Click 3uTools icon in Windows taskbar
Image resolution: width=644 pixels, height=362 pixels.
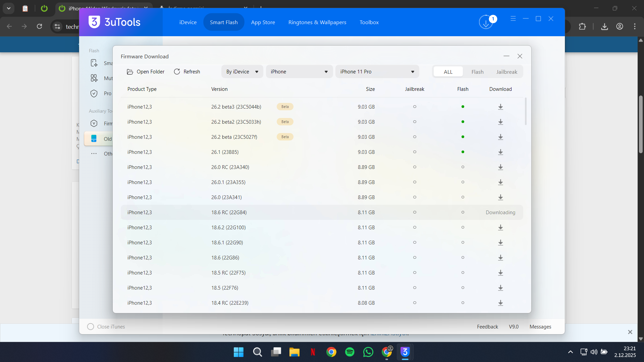(405, 352)
